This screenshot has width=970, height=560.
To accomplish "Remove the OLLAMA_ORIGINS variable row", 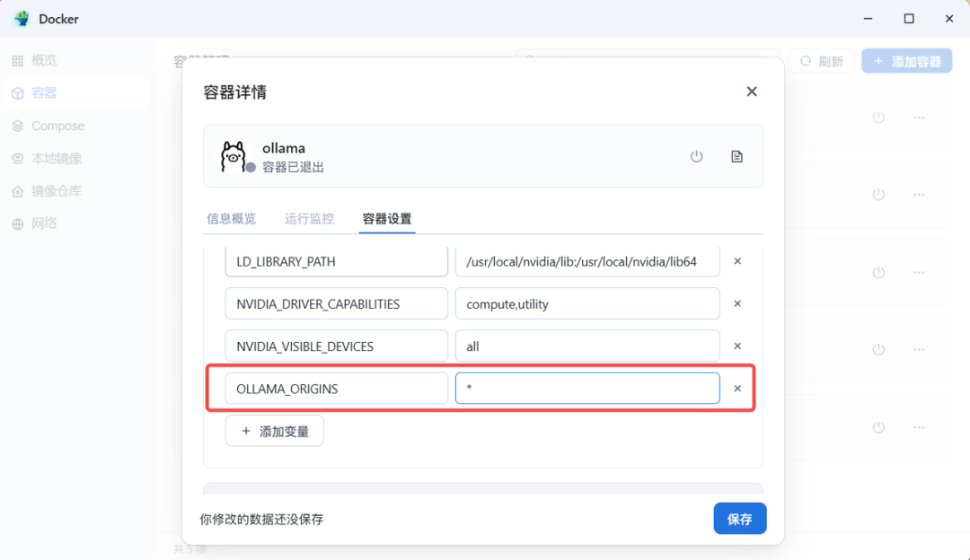I will click(737, 389).
